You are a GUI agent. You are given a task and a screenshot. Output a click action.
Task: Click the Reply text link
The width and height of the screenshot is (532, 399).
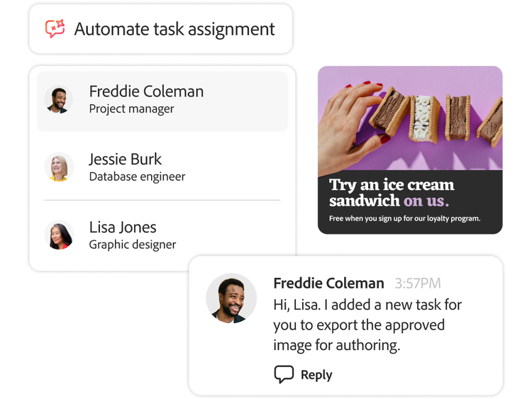click(x=316, y=375)
